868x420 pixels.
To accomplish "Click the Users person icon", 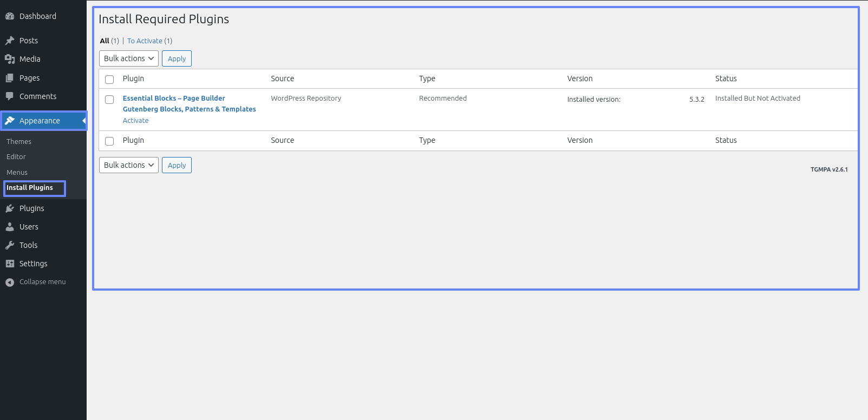I will click(10, 227).
